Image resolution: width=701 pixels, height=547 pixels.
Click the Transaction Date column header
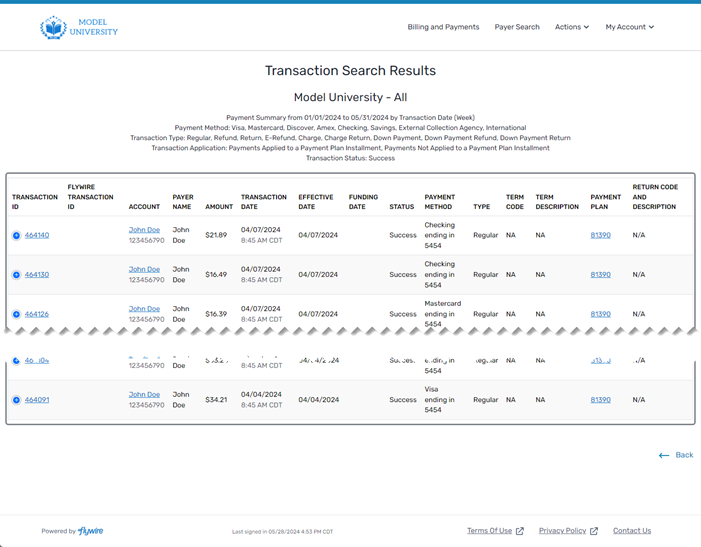tap(264, 202)
